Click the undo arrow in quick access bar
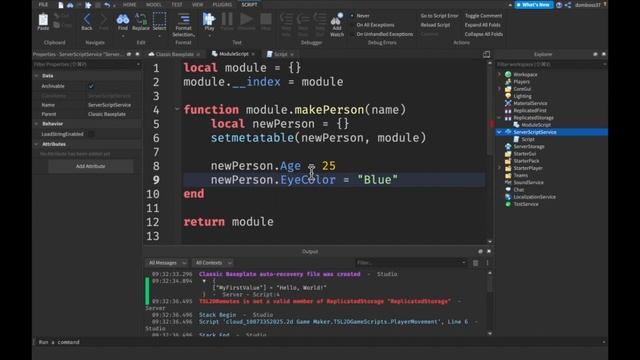This screenshot has height=360, width=640. coord(107,5)
